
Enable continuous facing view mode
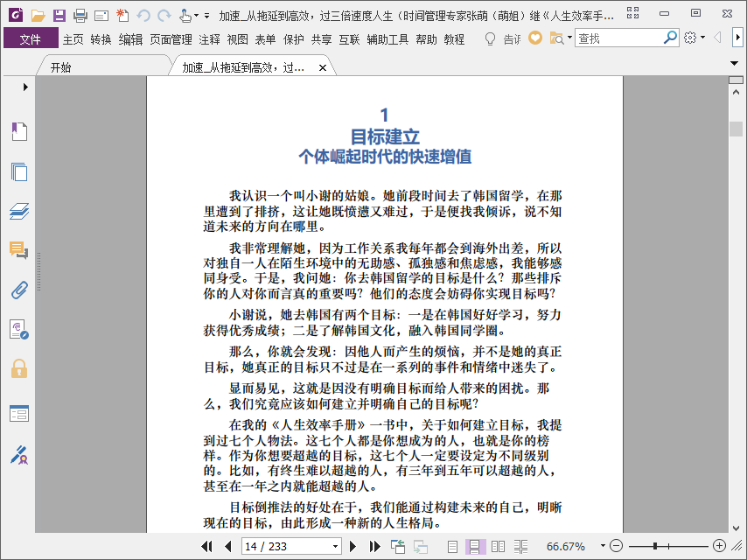click(520, 546)
